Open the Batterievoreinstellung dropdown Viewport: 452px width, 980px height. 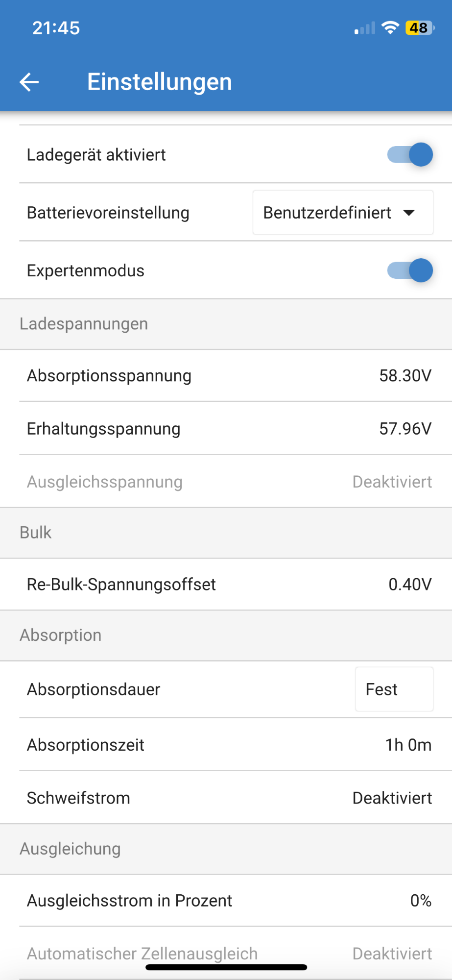342,213
